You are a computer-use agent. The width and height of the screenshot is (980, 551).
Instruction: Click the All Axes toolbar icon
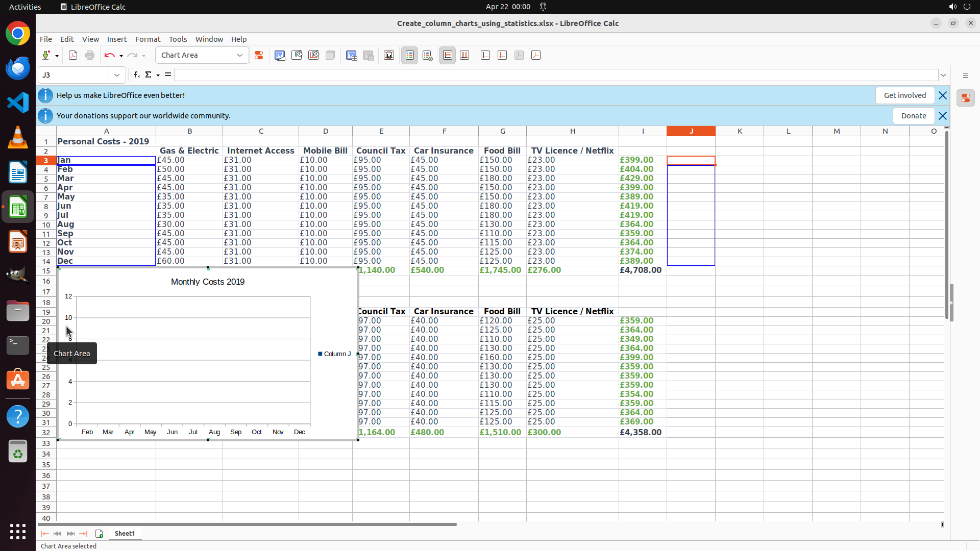click(x=536, y=56)
